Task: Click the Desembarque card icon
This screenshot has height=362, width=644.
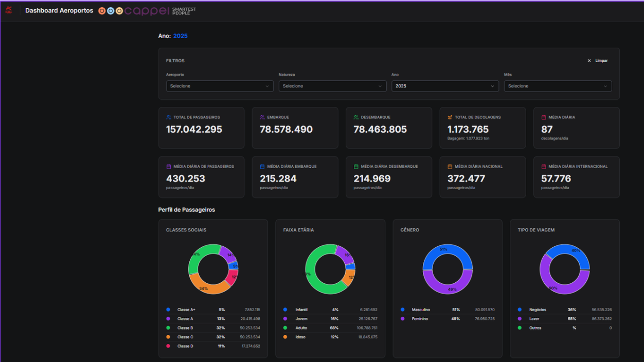Action: coord(356,117)
